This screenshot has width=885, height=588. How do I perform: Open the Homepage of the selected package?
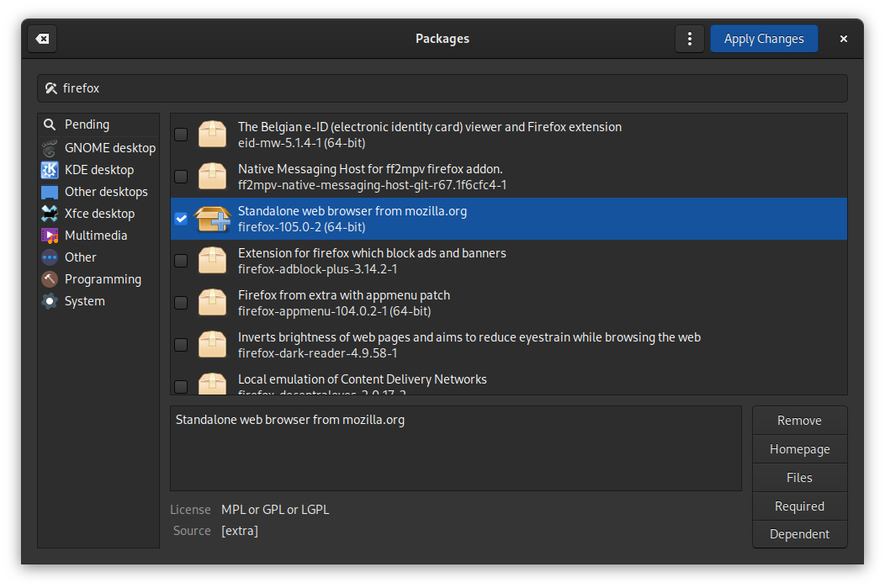(x=798, y=448)
